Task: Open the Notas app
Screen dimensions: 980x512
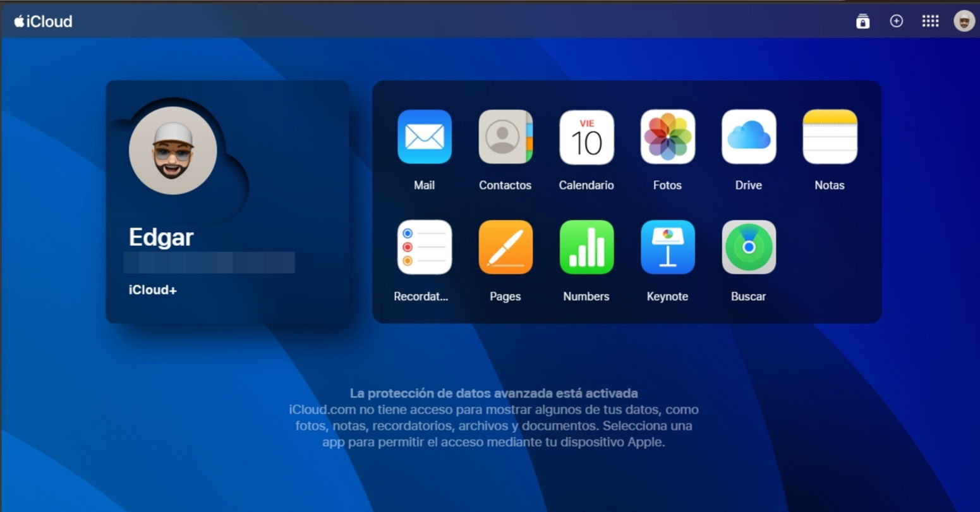Action: (x=830, y=137)
